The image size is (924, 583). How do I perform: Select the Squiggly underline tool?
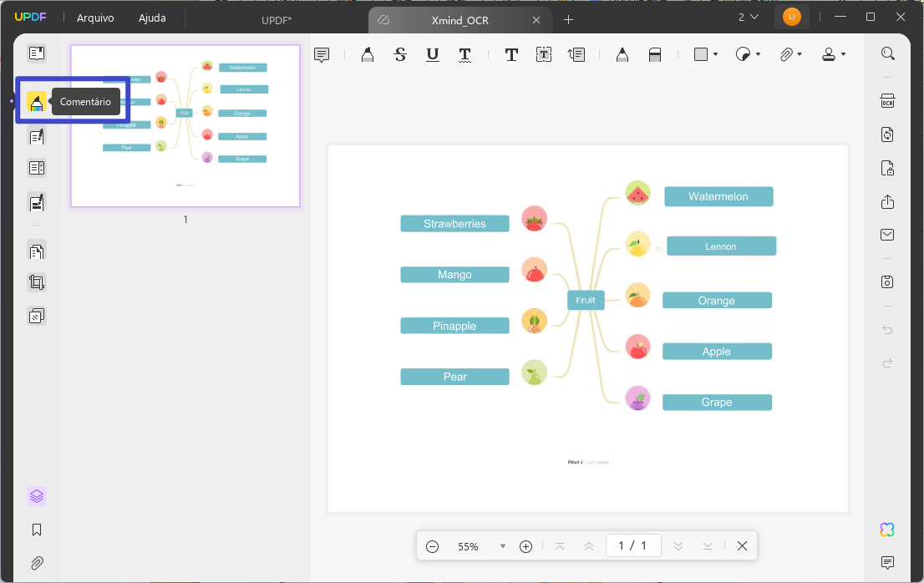tap(465, 55)
